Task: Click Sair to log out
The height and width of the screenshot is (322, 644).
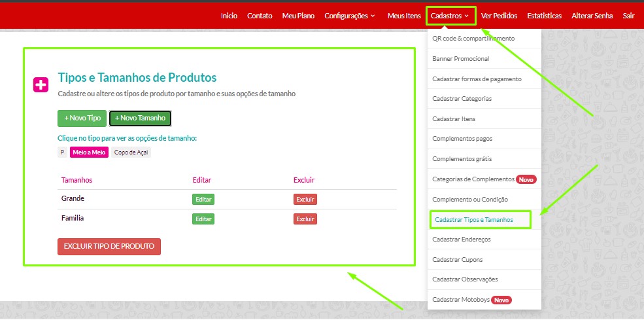Action: point(628,16)
